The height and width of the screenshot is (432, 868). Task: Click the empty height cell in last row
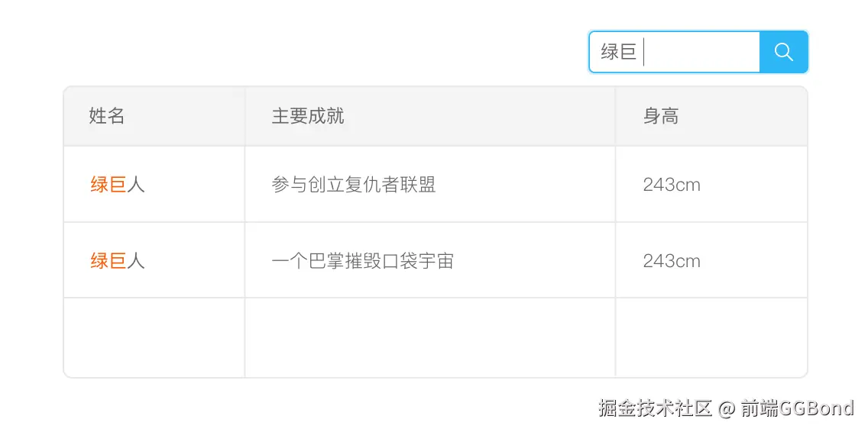711,337
